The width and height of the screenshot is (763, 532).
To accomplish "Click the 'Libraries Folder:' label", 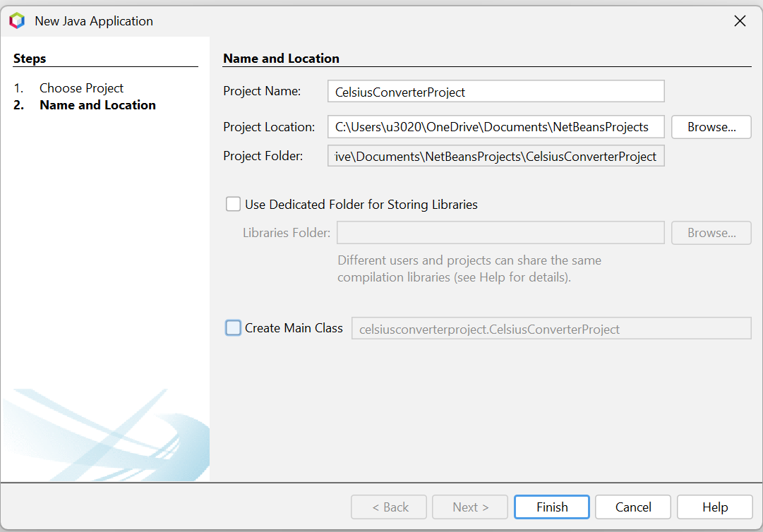I will tap(286, 233).
